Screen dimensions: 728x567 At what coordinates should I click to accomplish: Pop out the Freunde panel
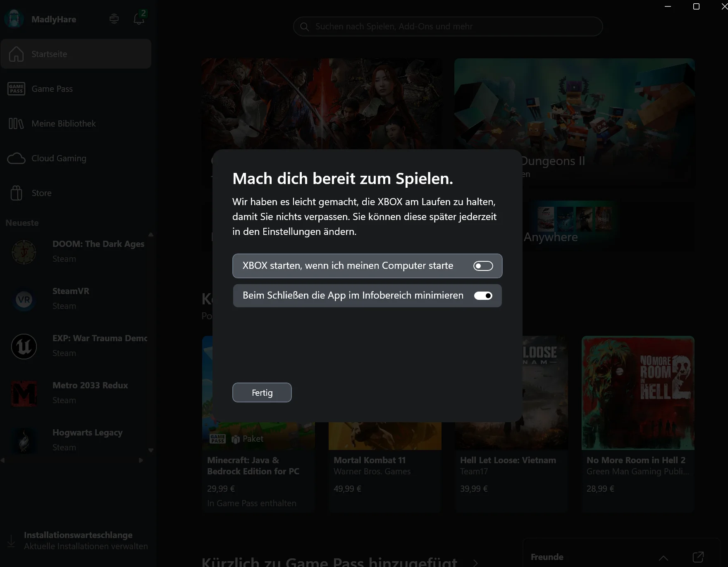(x=698, y=557)
